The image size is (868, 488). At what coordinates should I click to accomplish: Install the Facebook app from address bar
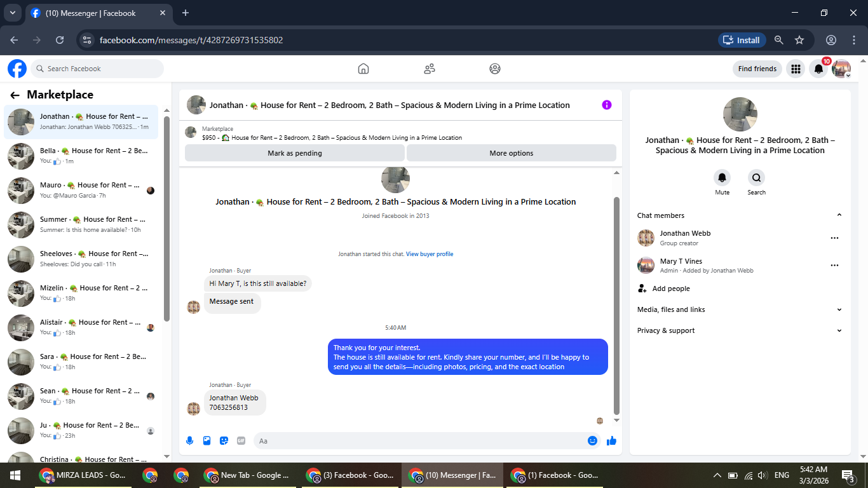(x=741, y=40)
